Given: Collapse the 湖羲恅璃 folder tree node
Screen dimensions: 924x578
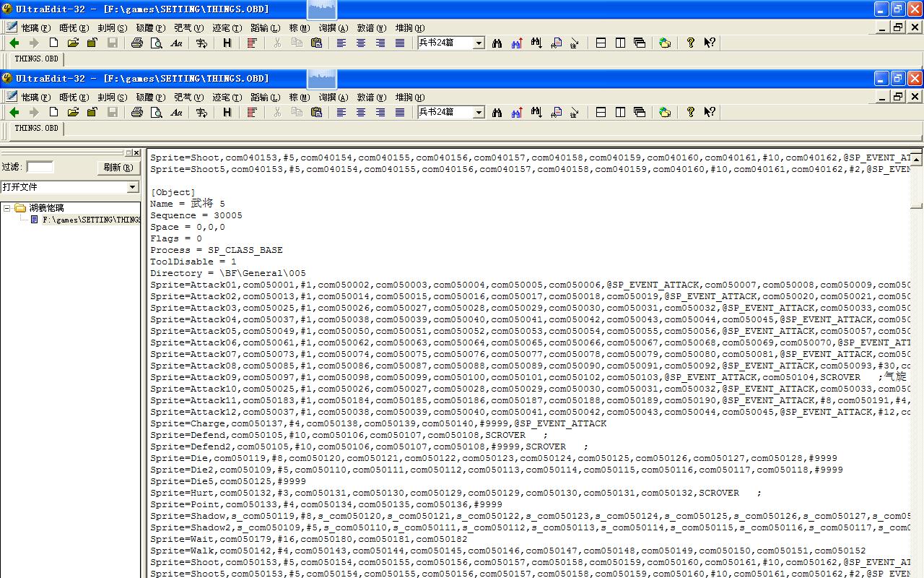Looking at the screenshot, I should pos(7,208).
